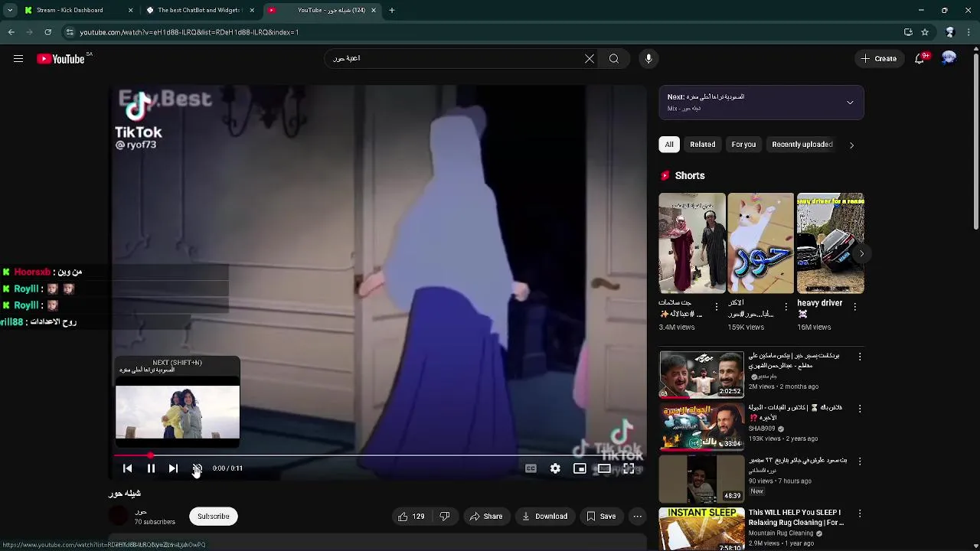Open options for the 2:02:52 video
The height and width of the screenshot is (551, 980).
tap(860, 357)
